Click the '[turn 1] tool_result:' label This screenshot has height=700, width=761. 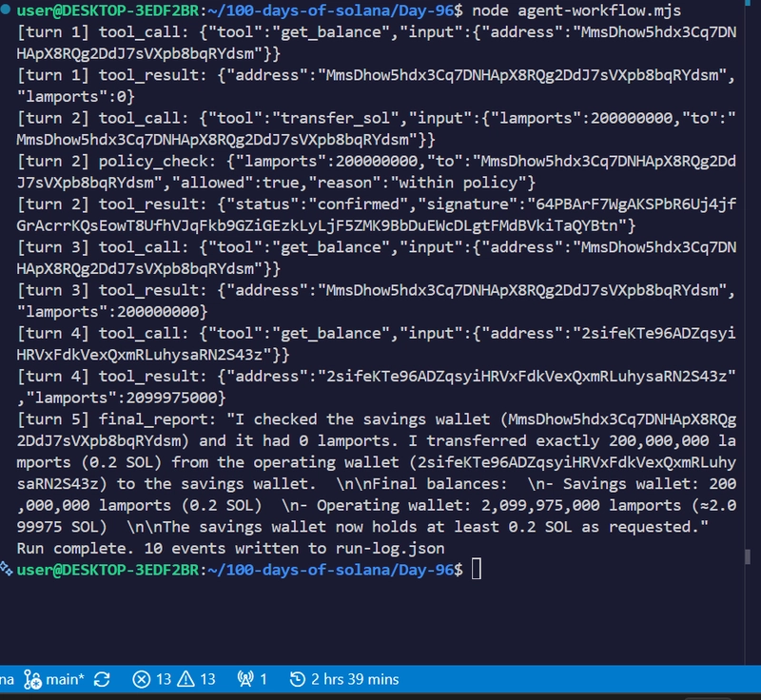click(x=111, y=75)
